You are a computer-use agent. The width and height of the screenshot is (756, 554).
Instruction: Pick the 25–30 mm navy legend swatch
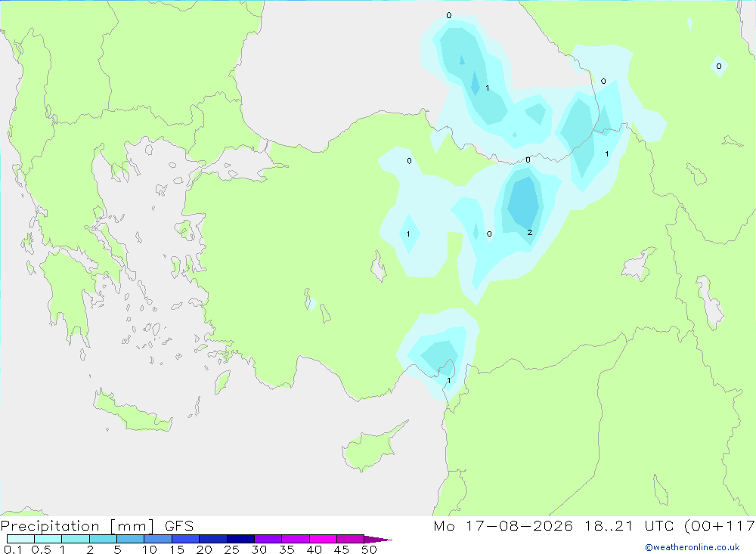coord(240,539)
